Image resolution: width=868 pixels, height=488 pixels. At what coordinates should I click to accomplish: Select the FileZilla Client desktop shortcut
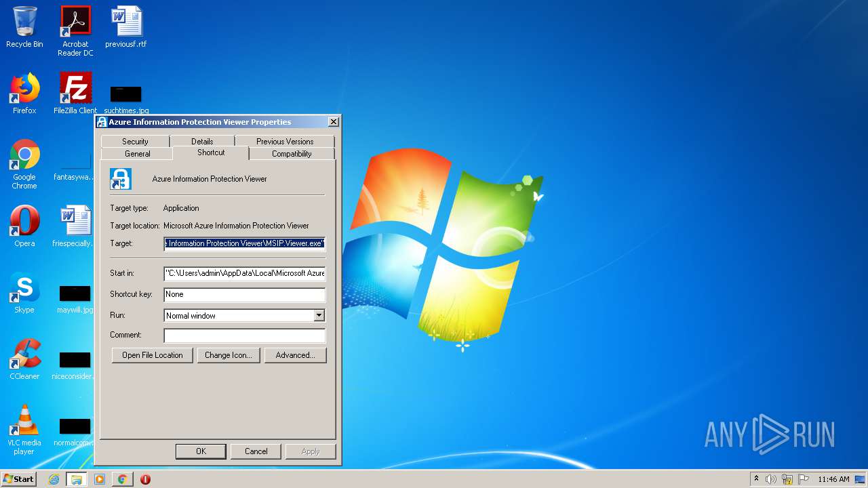(x=75, y=94)
